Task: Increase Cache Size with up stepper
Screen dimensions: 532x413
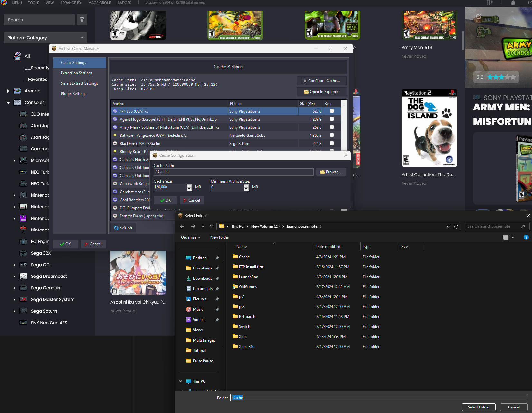Action: (189, 186)
